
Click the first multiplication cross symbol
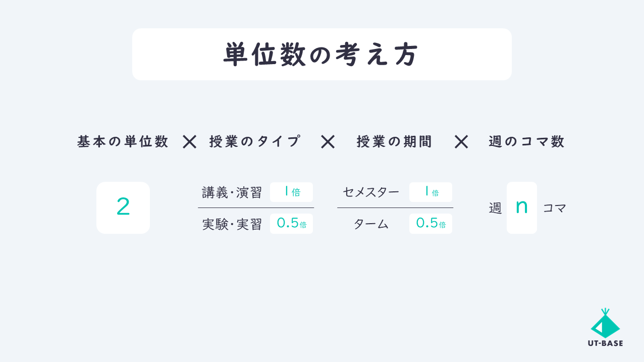pos(189,142)
